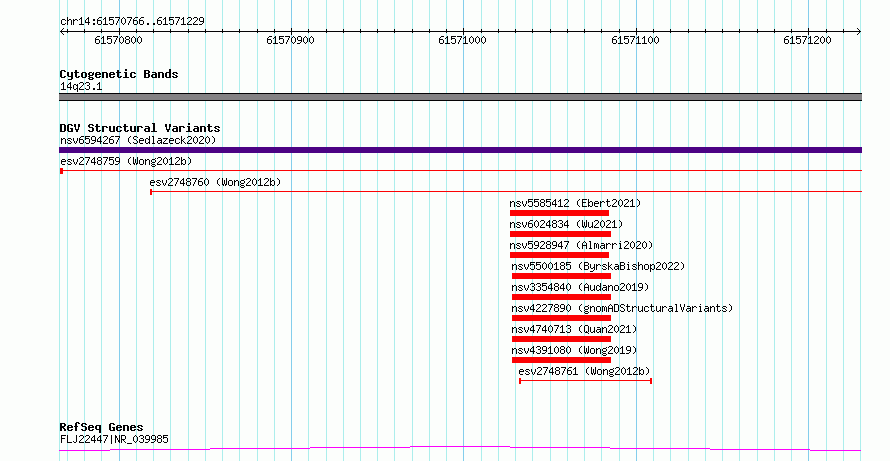Select the gray 14q23.1 cytogenetic band bar

(460, 97)
